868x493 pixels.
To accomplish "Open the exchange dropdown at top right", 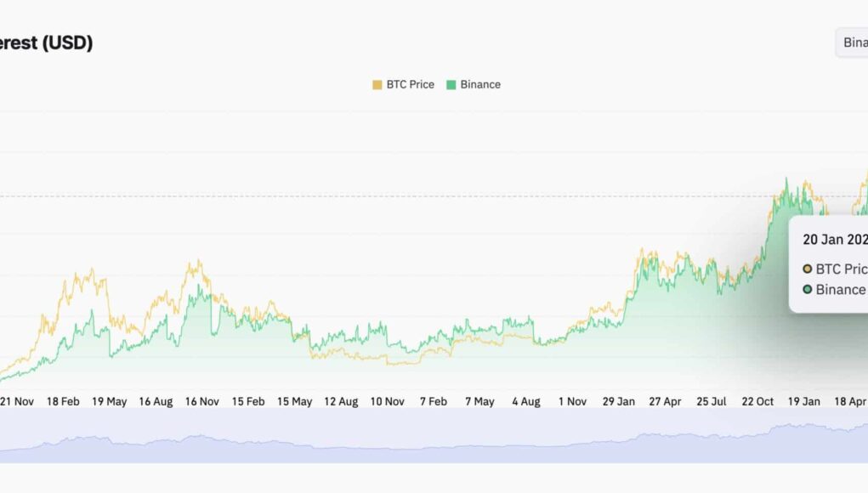I will 852,42.
